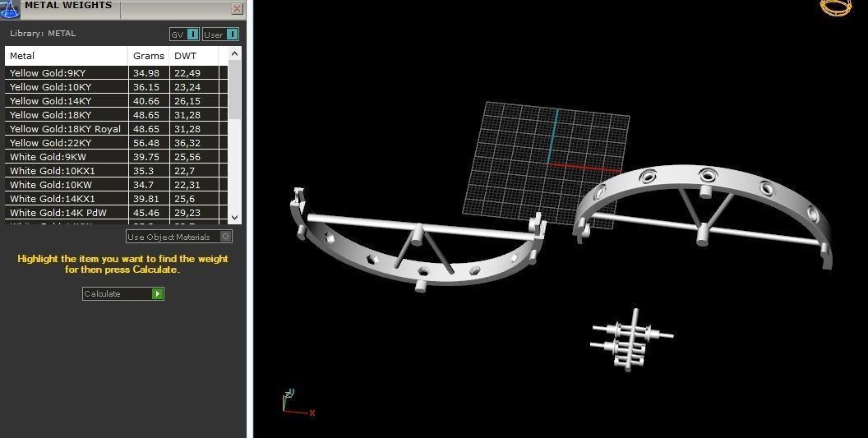Click the Calculate button
Viewport: 868px width, 438px height.
click(123, 293)
